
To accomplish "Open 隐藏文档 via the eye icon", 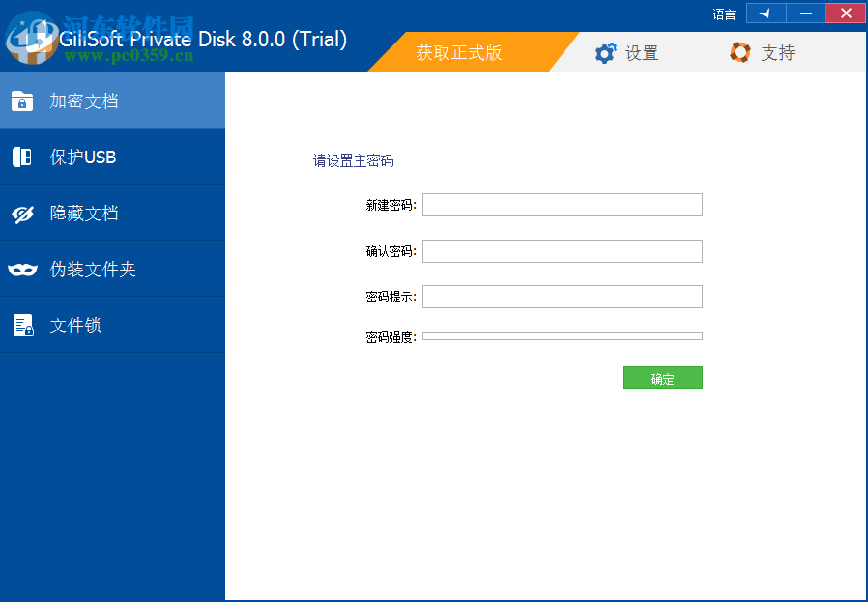I will (x=21, y=212).
